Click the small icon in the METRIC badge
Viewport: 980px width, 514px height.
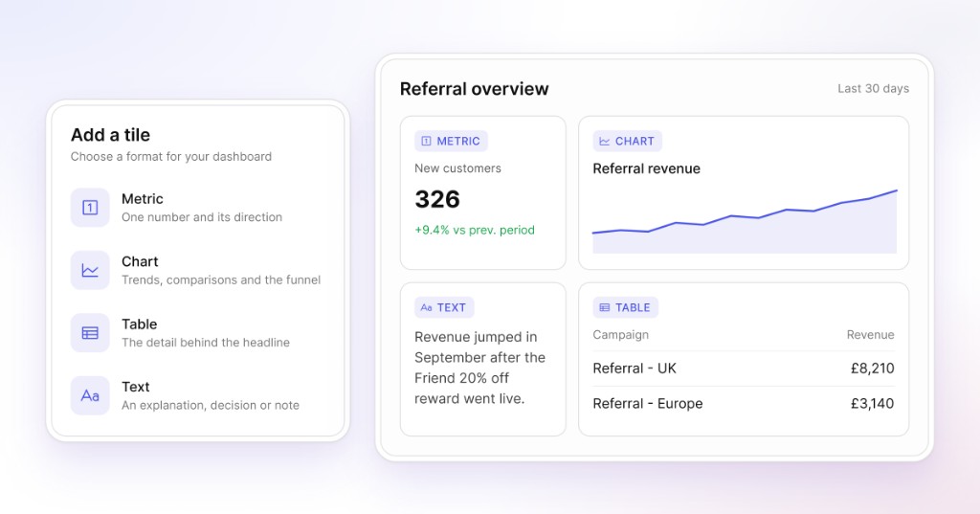[426, 142]
